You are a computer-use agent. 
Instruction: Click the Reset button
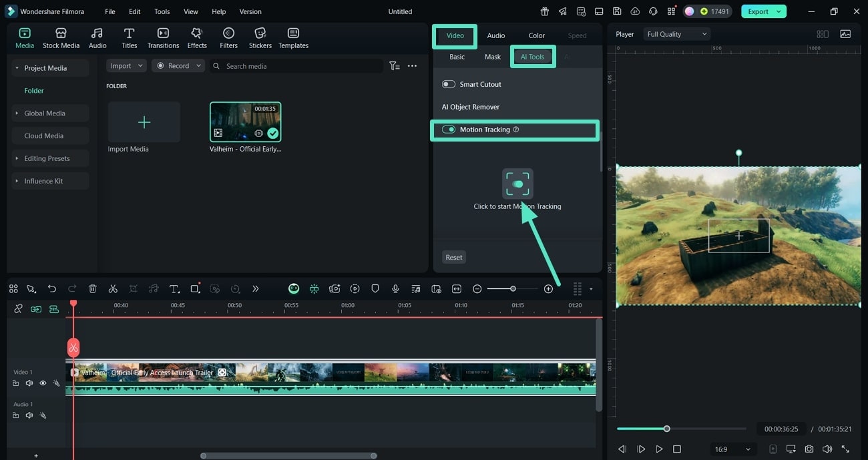[454, 257]
